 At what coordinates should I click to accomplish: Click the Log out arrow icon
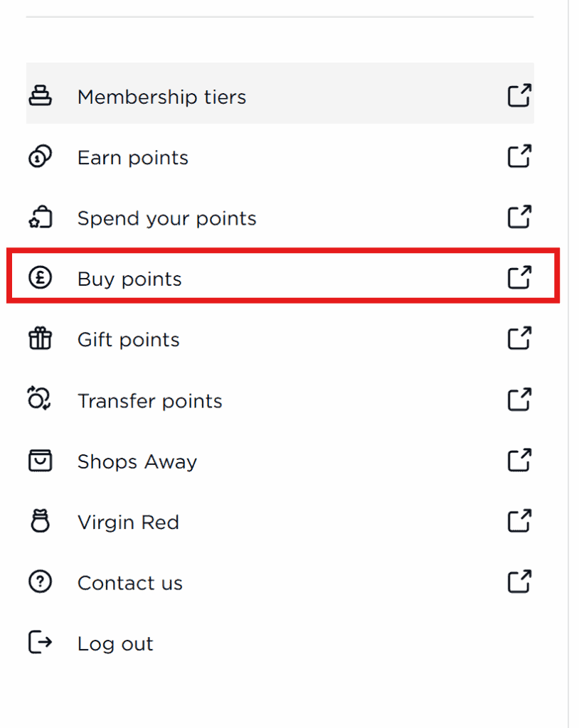pyautogui.click(x=40, y=643)
